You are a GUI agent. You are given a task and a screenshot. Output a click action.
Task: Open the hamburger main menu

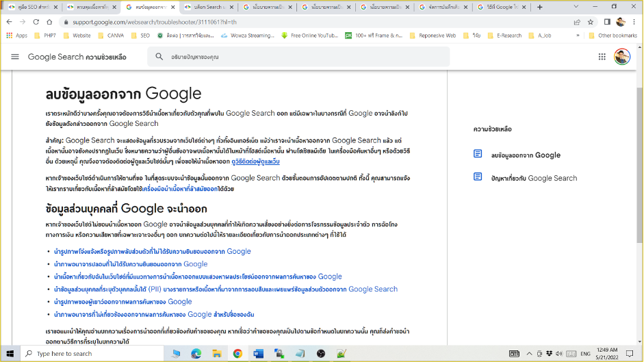coord(15,57)
